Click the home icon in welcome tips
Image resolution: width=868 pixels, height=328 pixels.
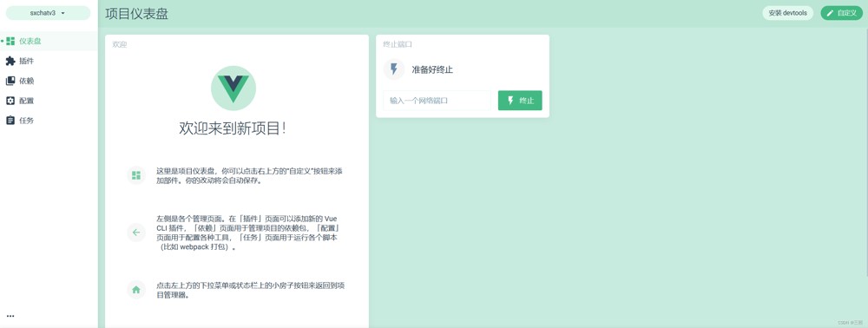136,289
